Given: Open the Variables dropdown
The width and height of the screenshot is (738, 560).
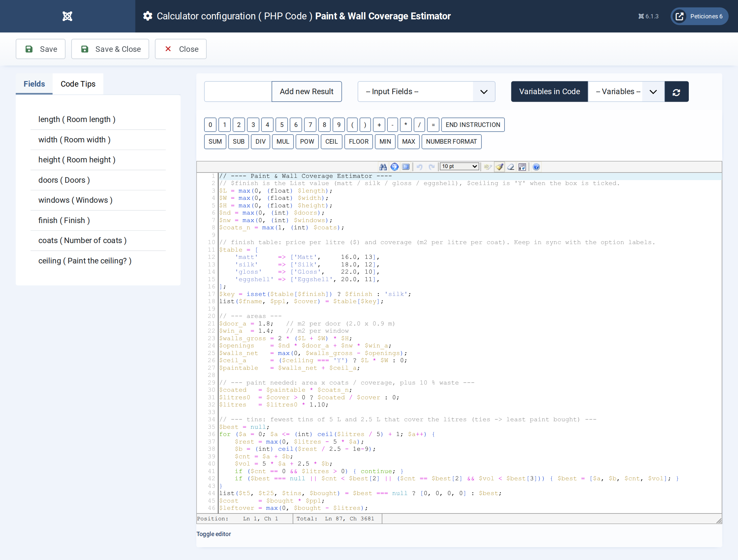Looking at the screenshot, I should click(x=626, y=92).
